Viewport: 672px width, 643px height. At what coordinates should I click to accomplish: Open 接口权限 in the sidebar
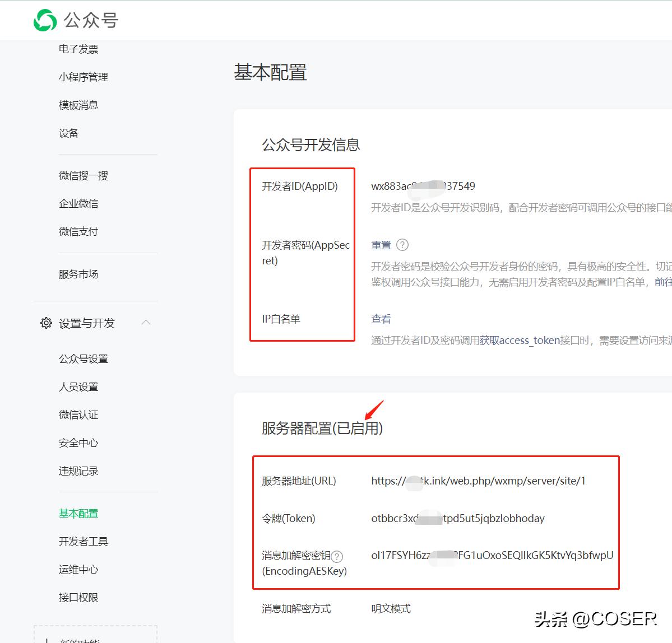(x=78, y=597)
